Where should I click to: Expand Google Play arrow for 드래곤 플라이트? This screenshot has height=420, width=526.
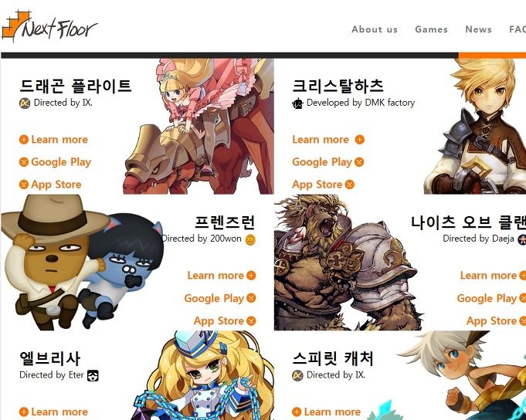pos(24,162)
